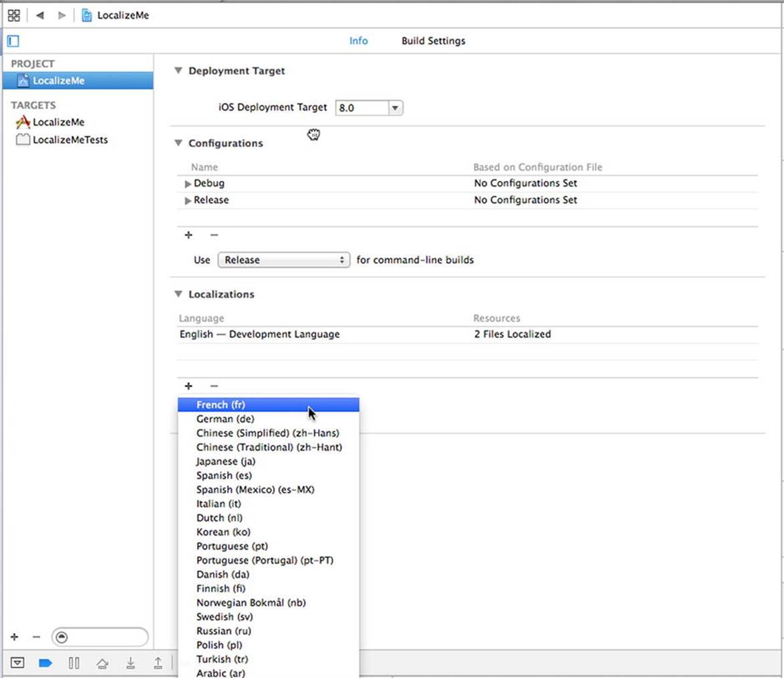Choose Norwegian Bokmål (nb)
This screenshot has height=678, width=784.
(269, 602)
